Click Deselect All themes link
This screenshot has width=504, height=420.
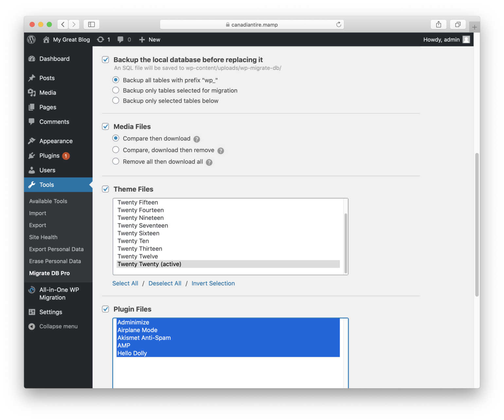(x=165, y=283)
